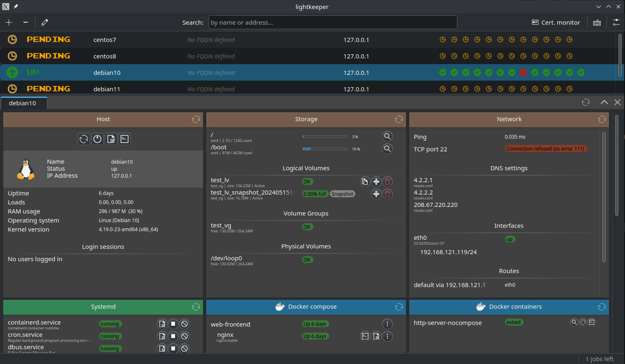
Task: Click the Uptime row in Host panel
Action: click(103, 193)
